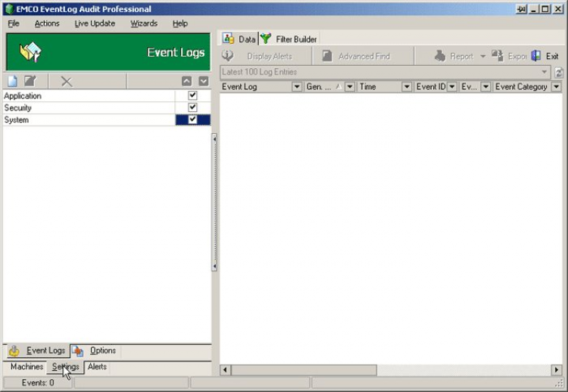568x392 pixels.
Task: Switch to the Options bottom tab
Action: (94, 350)
